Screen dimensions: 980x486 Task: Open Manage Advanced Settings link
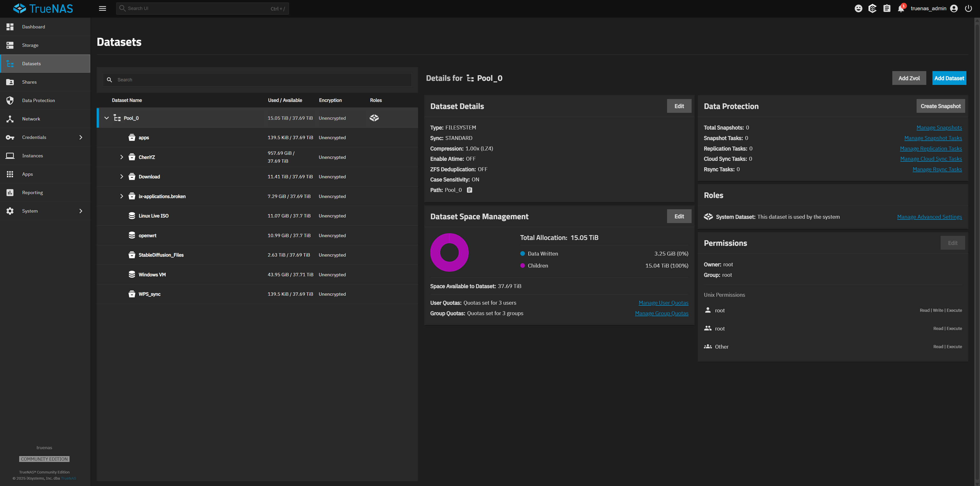point(929,217)
